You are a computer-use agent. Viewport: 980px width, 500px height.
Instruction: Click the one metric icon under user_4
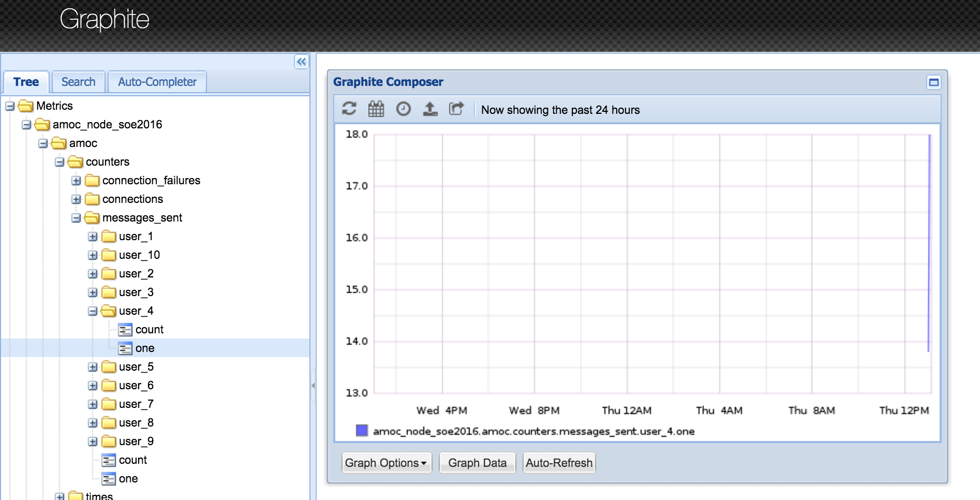(x=125, y=348)
